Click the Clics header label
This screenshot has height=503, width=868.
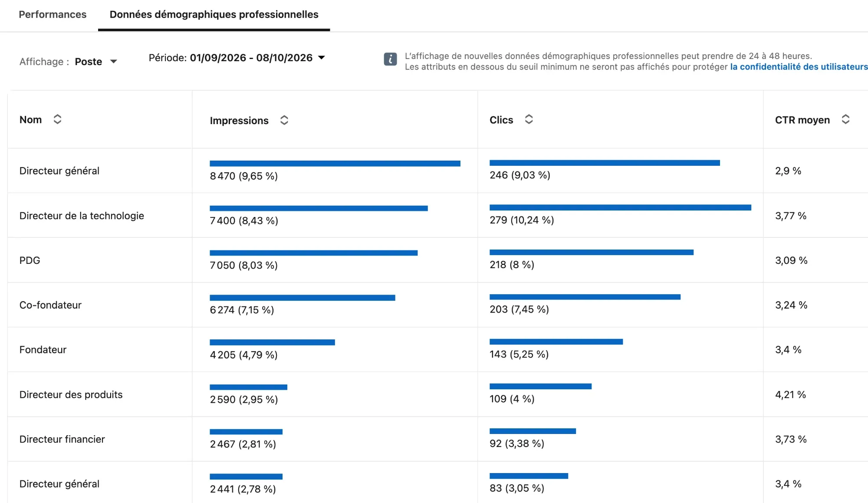[x=501, y=120]
